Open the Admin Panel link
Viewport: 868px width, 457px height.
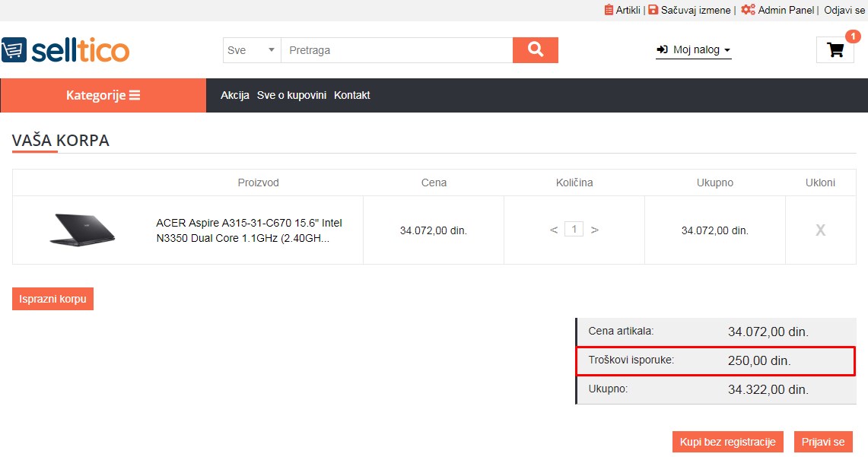(x=786, y=10)
